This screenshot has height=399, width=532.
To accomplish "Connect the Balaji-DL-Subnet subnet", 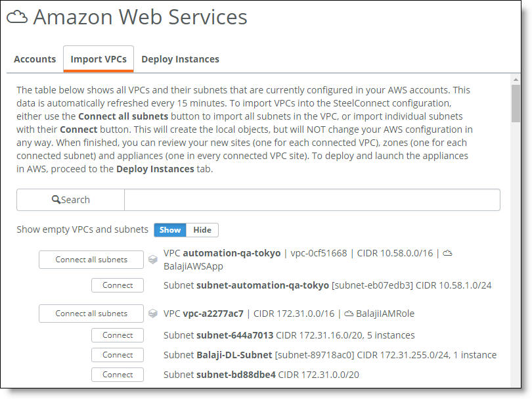I will pos(118,355).
